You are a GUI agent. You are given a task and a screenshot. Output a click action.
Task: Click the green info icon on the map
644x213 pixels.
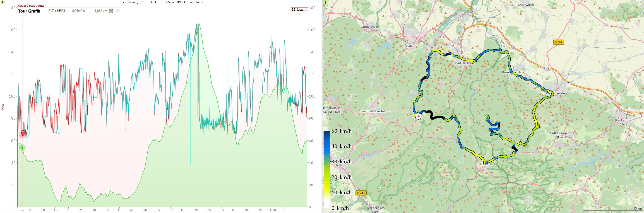325,3
